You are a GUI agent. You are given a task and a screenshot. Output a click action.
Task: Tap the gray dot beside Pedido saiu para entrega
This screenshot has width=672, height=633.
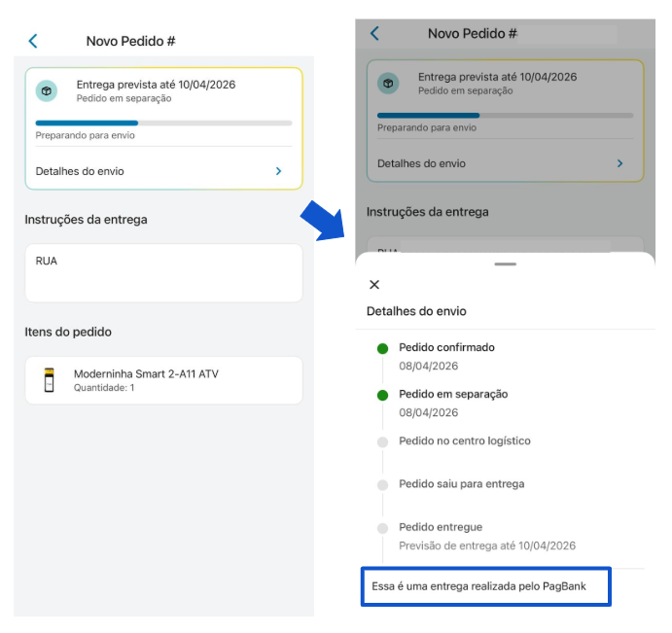coord(383,484)
